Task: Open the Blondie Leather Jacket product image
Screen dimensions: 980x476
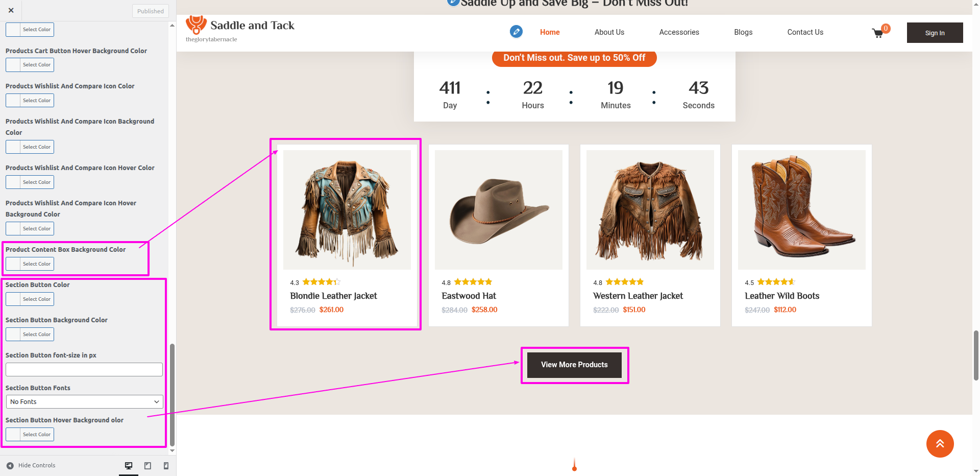Action: point(347,210)
